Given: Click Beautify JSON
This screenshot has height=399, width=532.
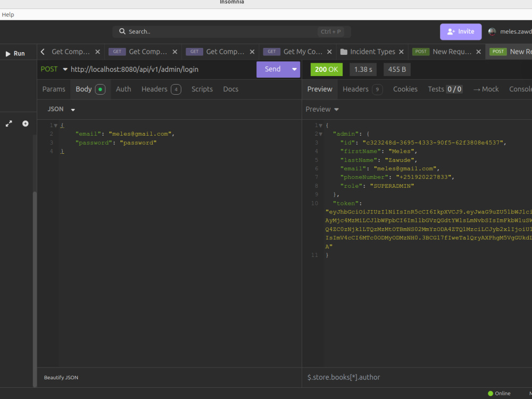Looking at the screenshot, I should click(61, 377).
